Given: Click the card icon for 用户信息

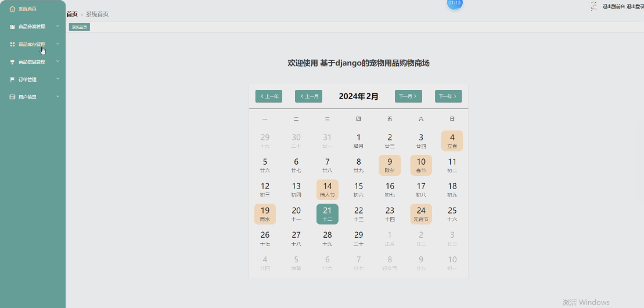Looking at the screenshot, I should 12,97.
